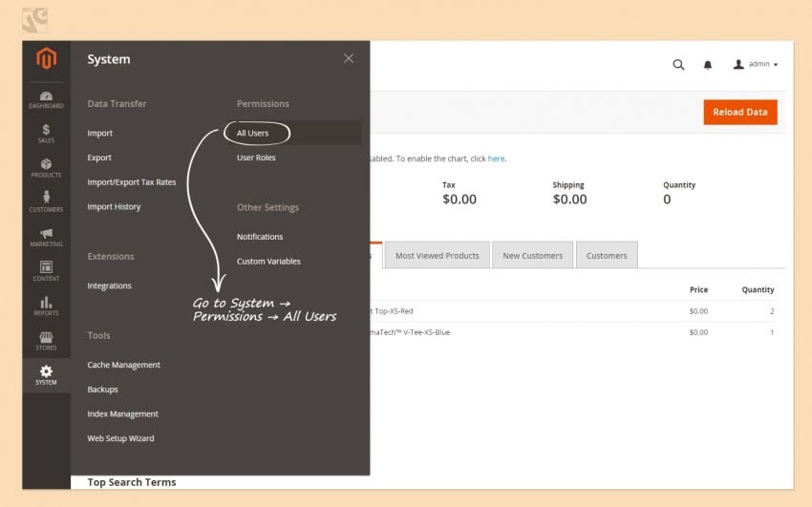
Task: Open Web Setup Wizard
Action: [x=120, y=438]
